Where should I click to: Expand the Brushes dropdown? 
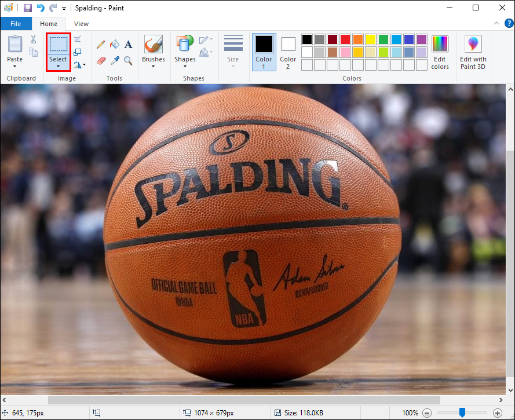tap(154, 66)
